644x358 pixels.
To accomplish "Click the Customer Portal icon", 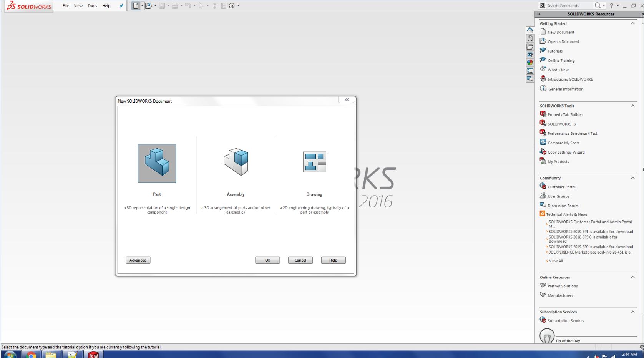I will tap(543, 186).
